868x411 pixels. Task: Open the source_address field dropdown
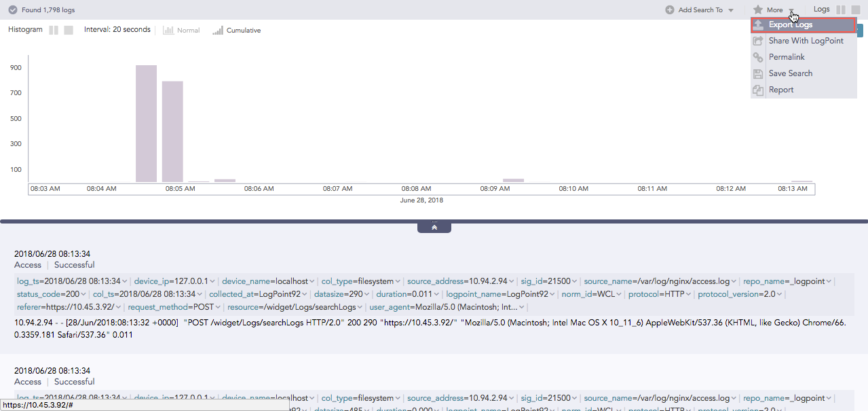[511, 281]
